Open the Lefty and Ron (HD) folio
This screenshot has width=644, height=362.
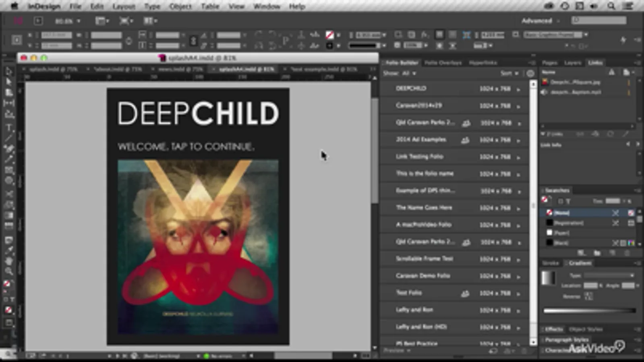[x=454, y=327]
